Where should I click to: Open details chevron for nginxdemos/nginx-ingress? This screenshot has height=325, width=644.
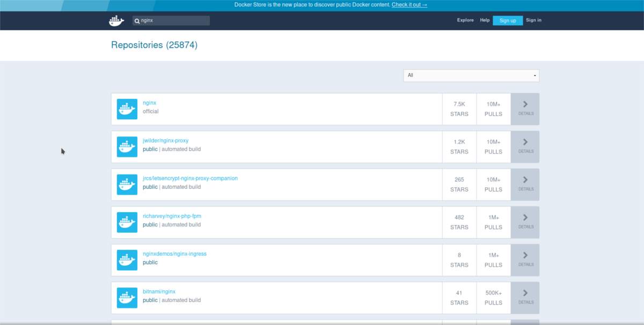525,255
